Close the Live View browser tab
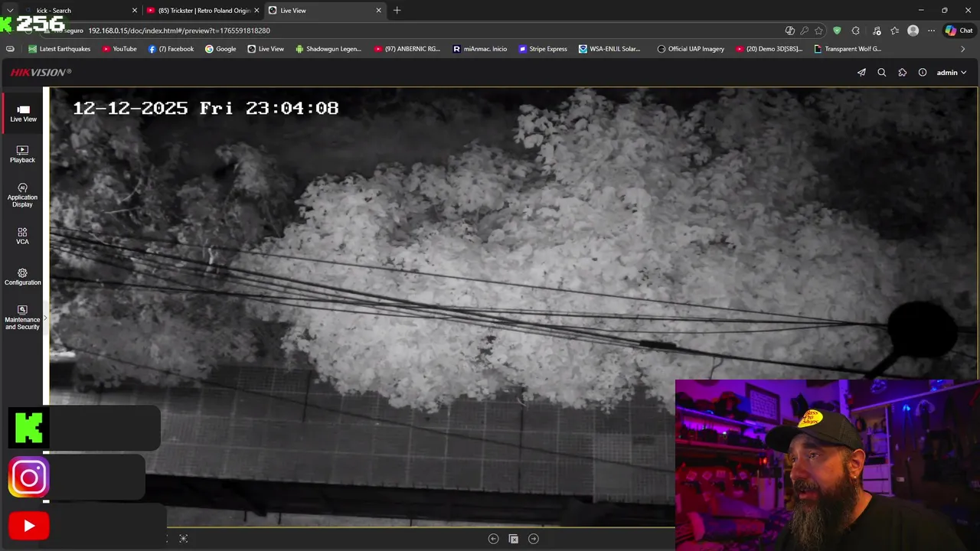Image resolution: width=980 pixels, height=551 pixels. click(378, 11)
